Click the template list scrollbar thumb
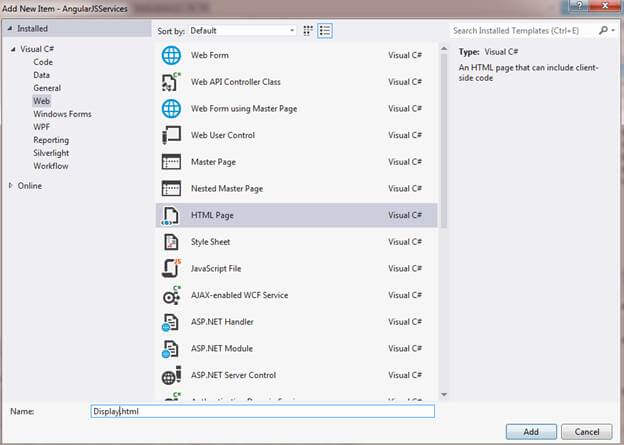This screenshot has height=445, width=624. coord(444,141)
